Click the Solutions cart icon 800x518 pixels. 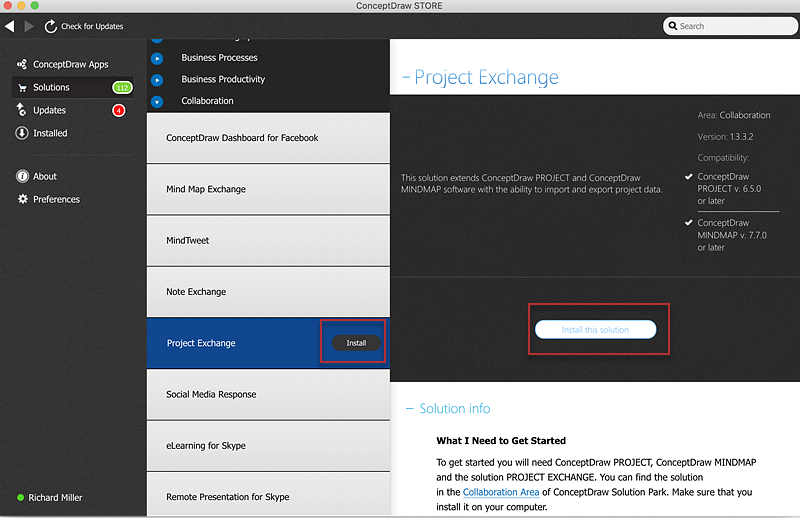(x=22, y=88)
